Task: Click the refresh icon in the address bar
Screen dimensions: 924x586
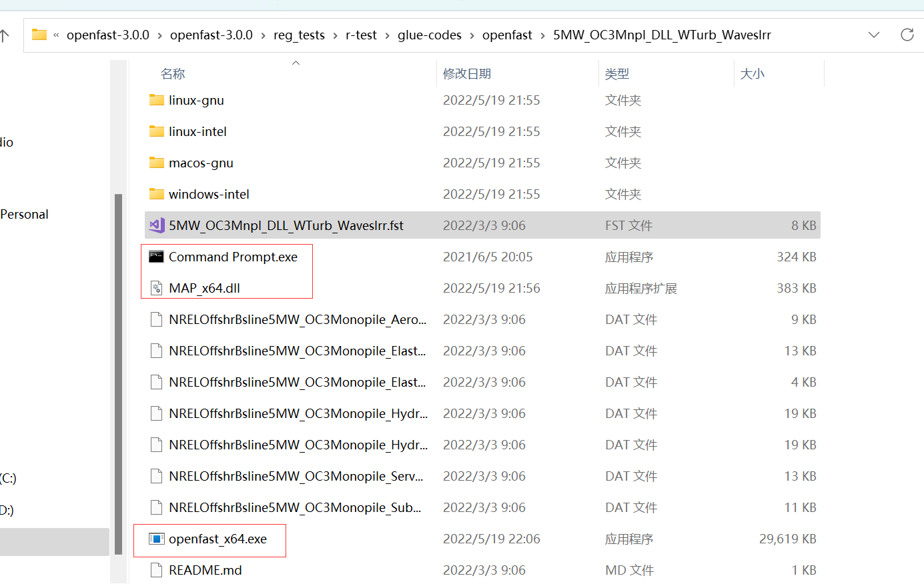Action: (907, 35)
